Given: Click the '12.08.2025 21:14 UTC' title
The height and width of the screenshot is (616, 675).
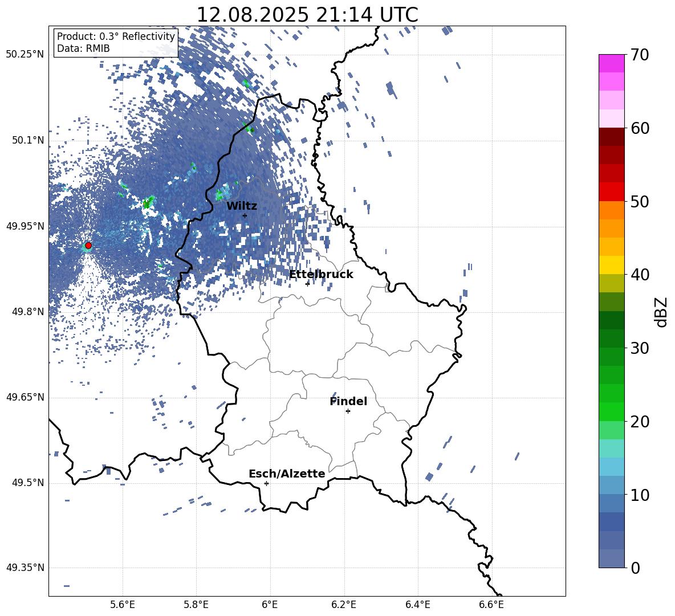Looking at the screenshot, I should click(307, 15).
